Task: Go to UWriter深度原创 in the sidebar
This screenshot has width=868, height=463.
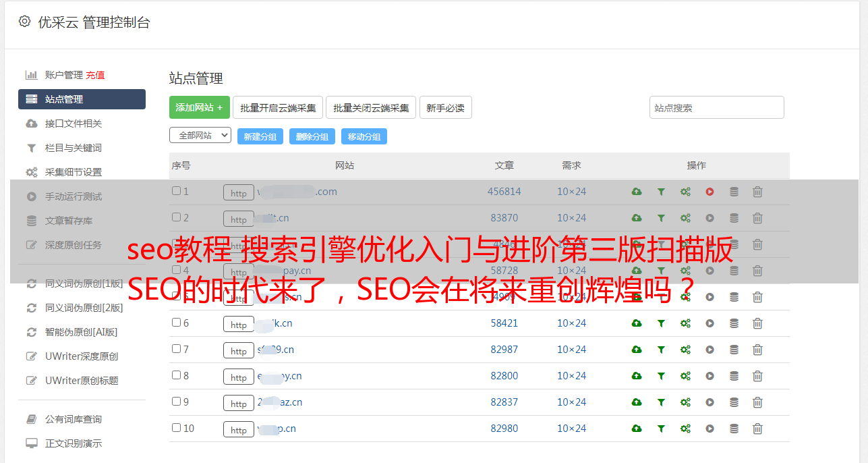Action: click(81, 356)
